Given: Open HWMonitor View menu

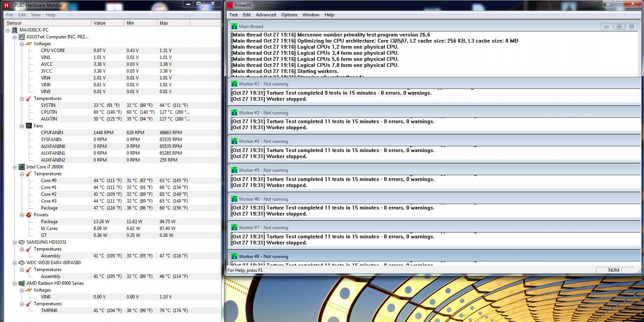Looking at the screenshot, I should click(x=36, y=15).
